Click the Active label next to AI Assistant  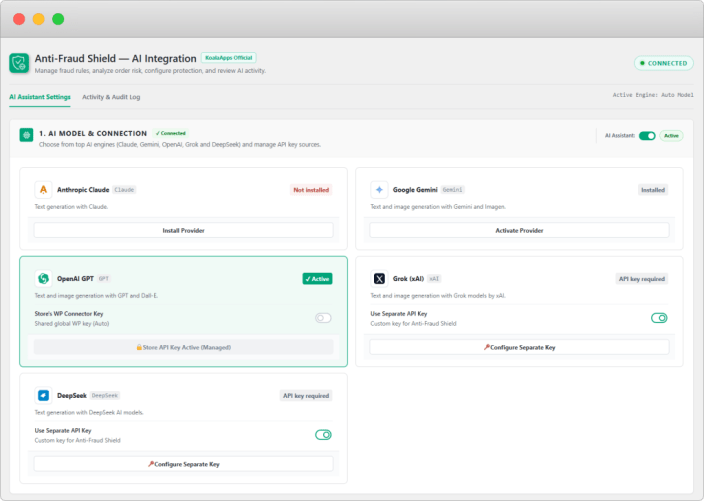tap(671, 136)
